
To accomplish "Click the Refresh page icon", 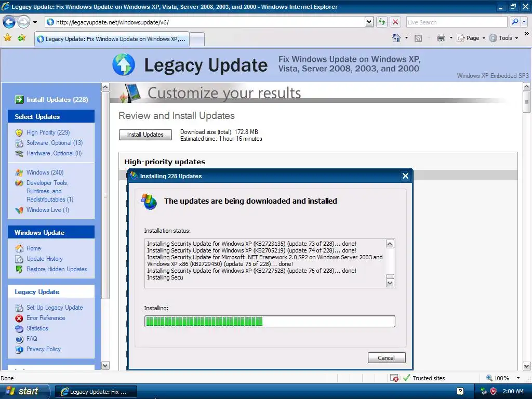I will [x=382, y=22].
